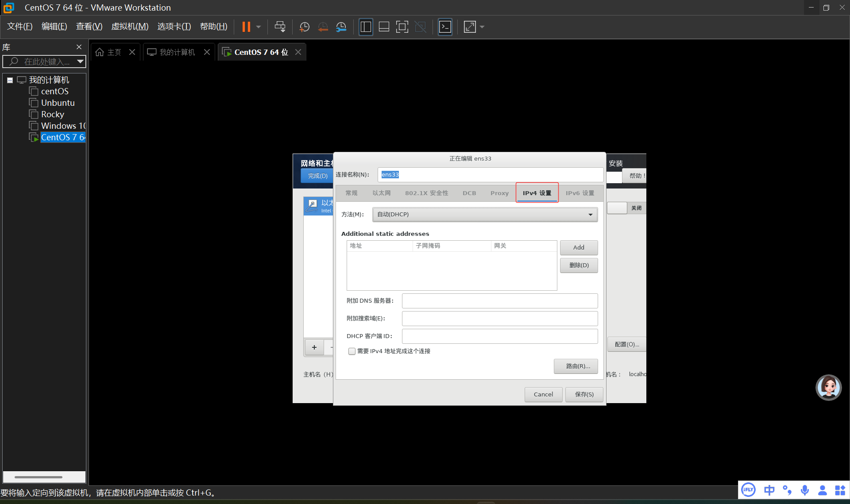This screenshot has width=850, height=504.
Task: Open the snapshot manager
Action: [x=341, y=27]
